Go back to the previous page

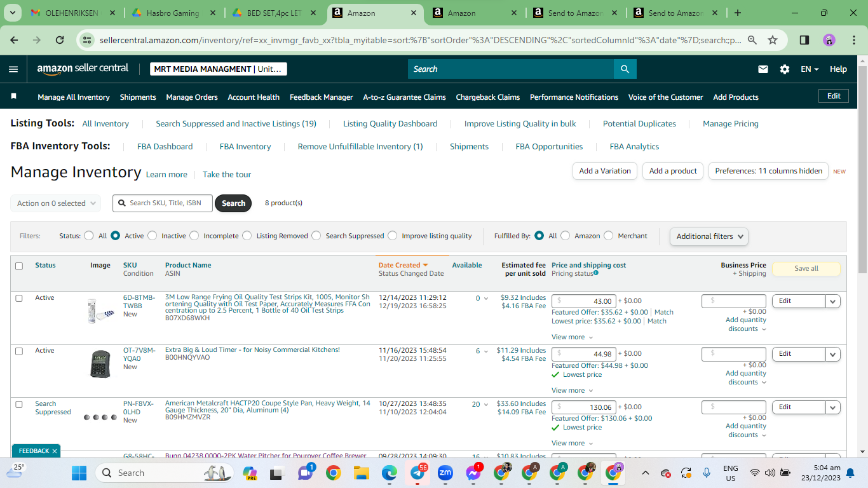(x=15, y=40)
